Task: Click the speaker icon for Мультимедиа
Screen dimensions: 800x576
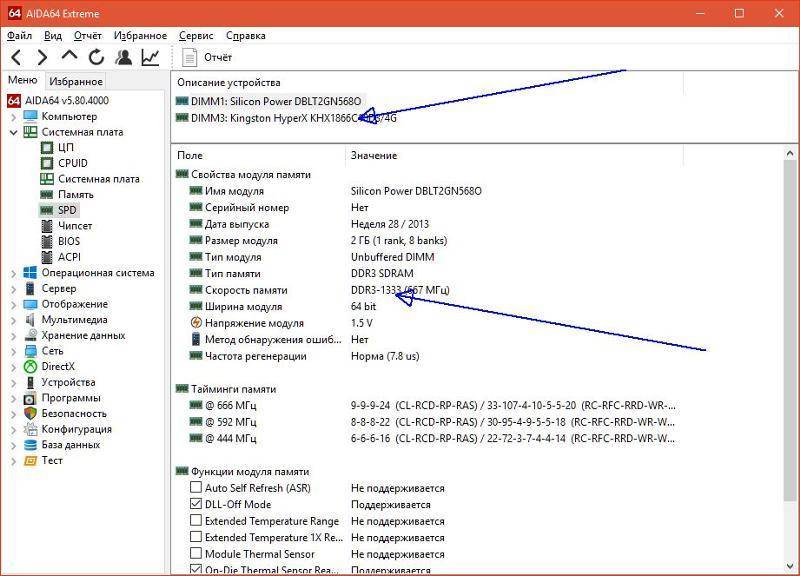Action: (31, 320)
